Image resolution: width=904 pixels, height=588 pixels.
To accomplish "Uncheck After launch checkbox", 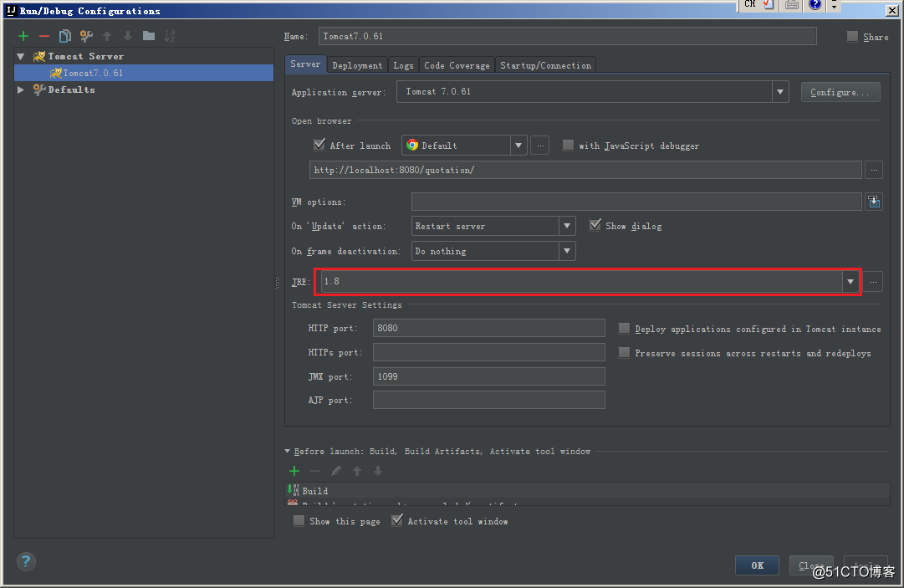I will (319, 145).
